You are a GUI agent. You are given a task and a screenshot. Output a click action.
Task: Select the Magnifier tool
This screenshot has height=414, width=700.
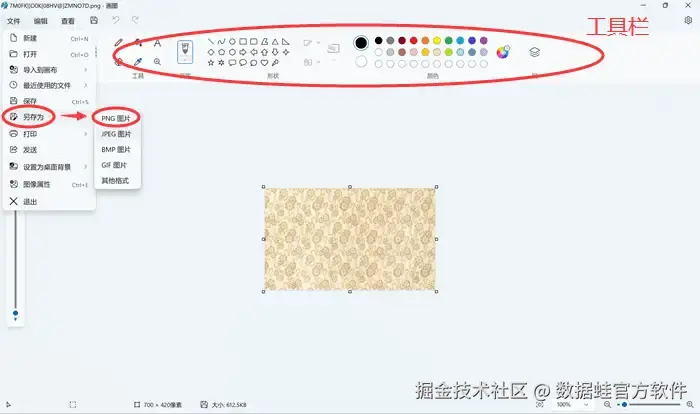point(157,62)
